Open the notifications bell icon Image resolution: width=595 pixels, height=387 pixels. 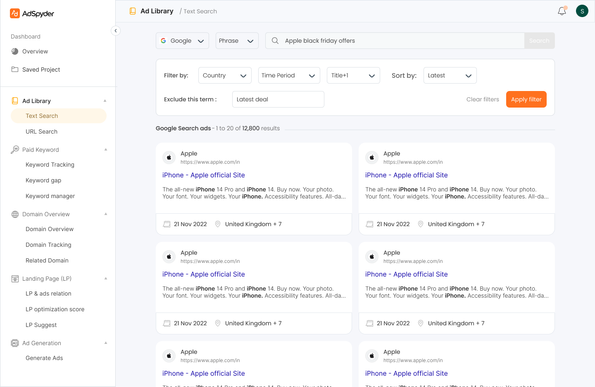562,11
